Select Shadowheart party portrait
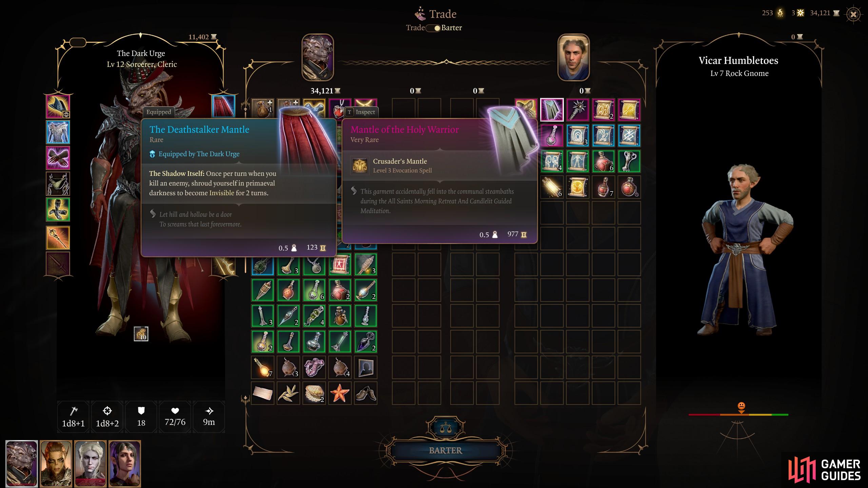 [x=125, y=463]
